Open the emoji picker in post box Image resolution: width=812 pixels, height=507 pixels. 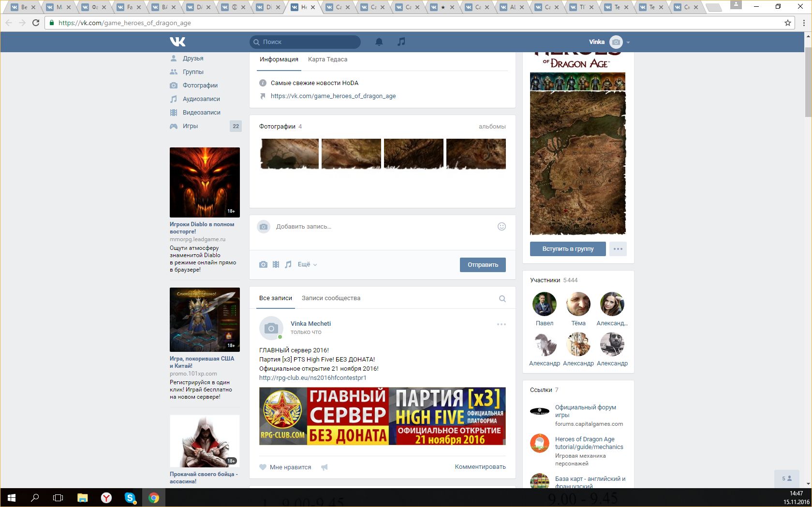502,226
